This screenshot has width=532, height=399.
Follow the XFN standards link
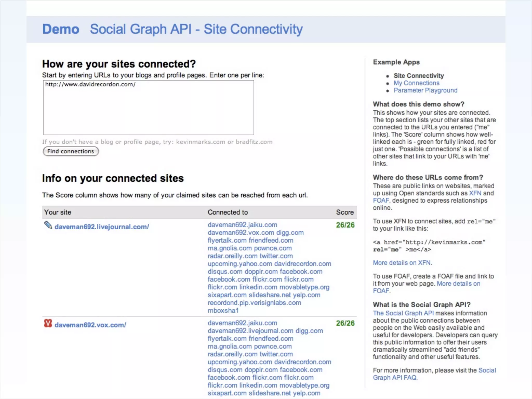tap(475, 193)
